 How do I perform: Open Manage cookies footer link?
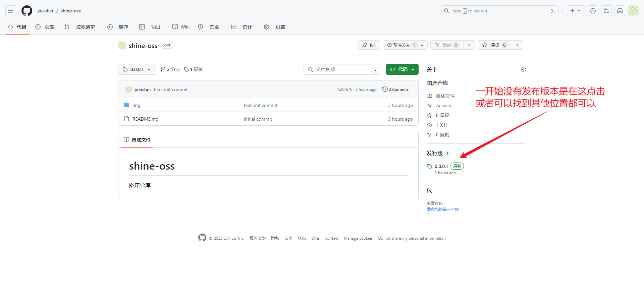coord(358,238)
